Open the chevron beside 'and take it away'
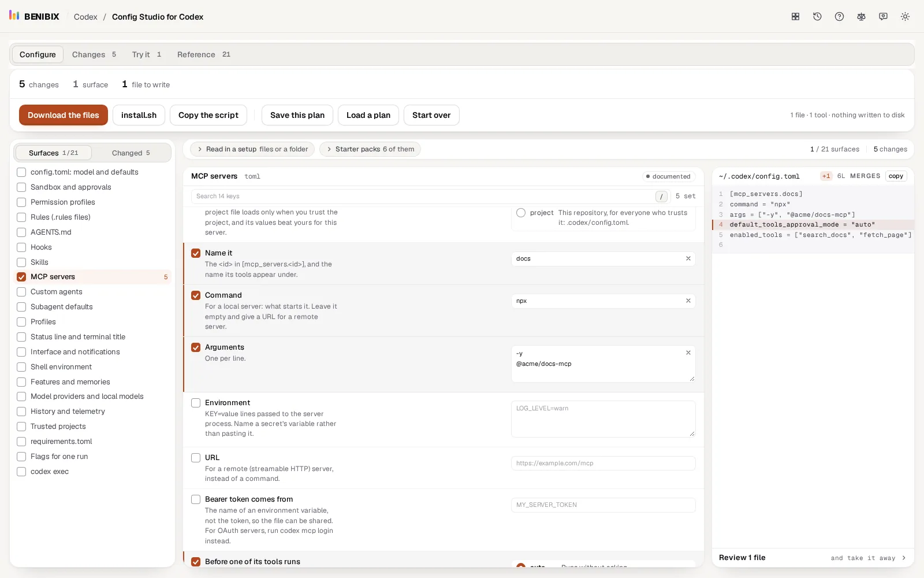 (x=904, y=558)
